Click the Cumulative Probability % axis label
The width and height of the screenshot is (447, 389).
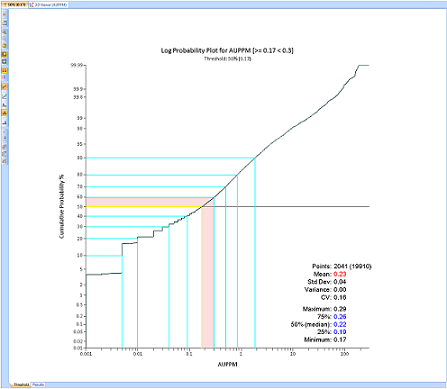62,206
